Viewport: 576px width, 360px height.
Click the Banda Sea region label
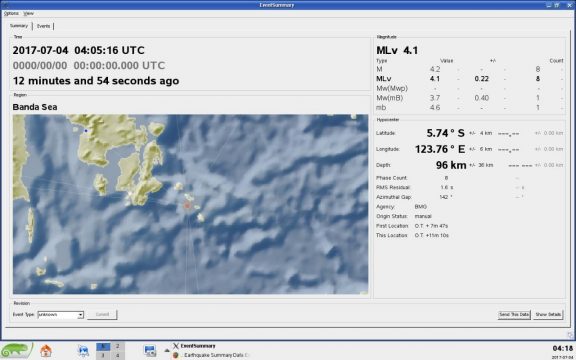[35, 107]
